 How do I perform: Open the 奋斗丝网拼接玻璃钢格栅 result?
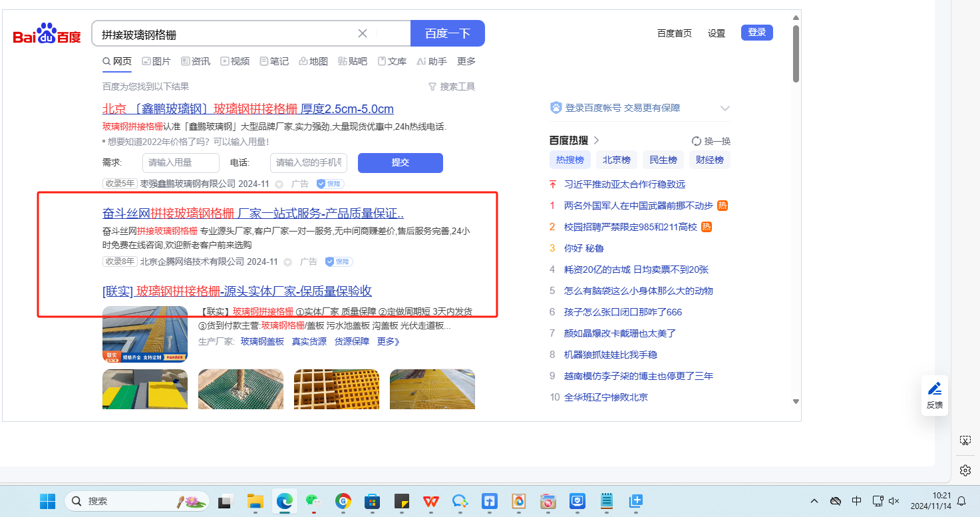tap(253, 214)
